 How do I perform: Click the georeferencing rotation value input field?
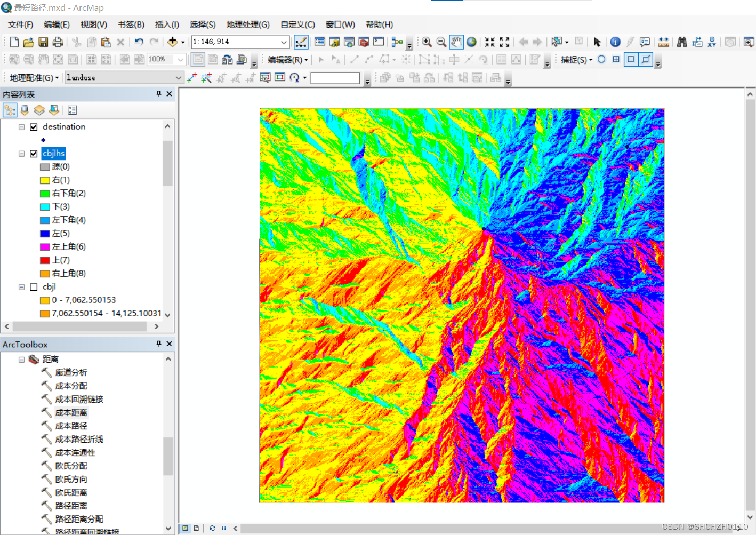(335, 78)
